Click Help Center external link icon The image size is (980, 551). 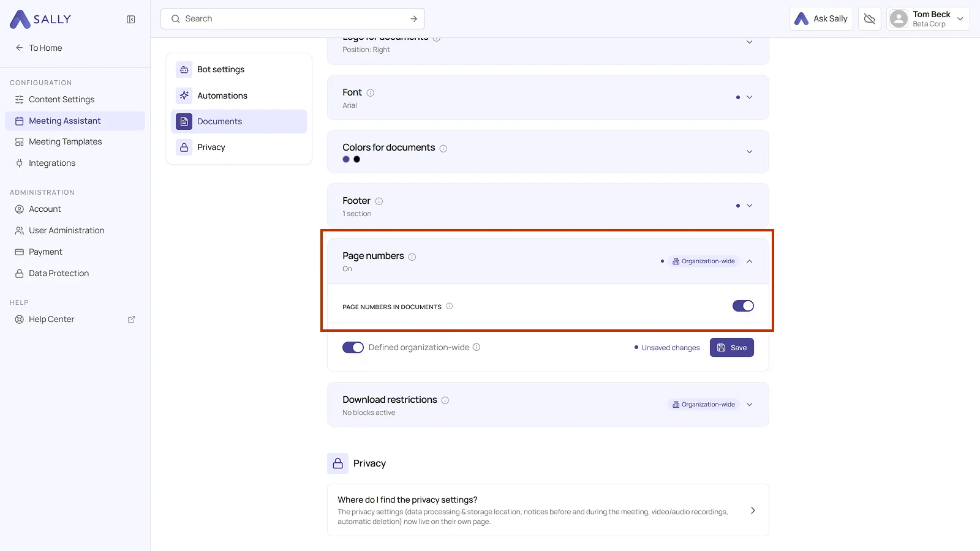pos(131,320)
